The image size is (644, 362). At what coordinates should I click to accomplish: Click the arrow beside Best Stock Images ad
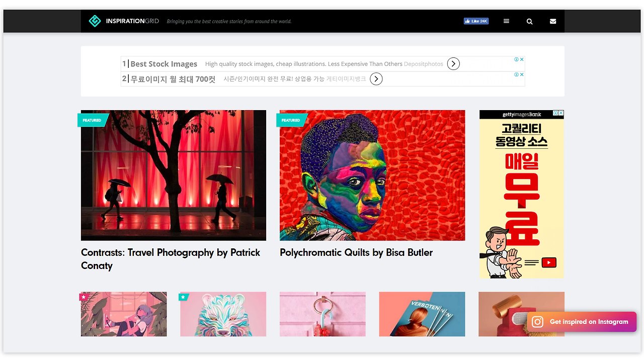point(453,64)
